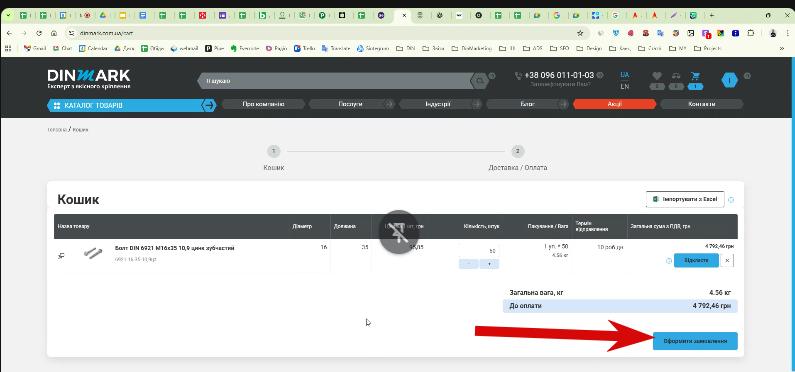The width and height of the screenshot is (795, 372).
Task: Open the Evernote bookmark
Action: 244,49
